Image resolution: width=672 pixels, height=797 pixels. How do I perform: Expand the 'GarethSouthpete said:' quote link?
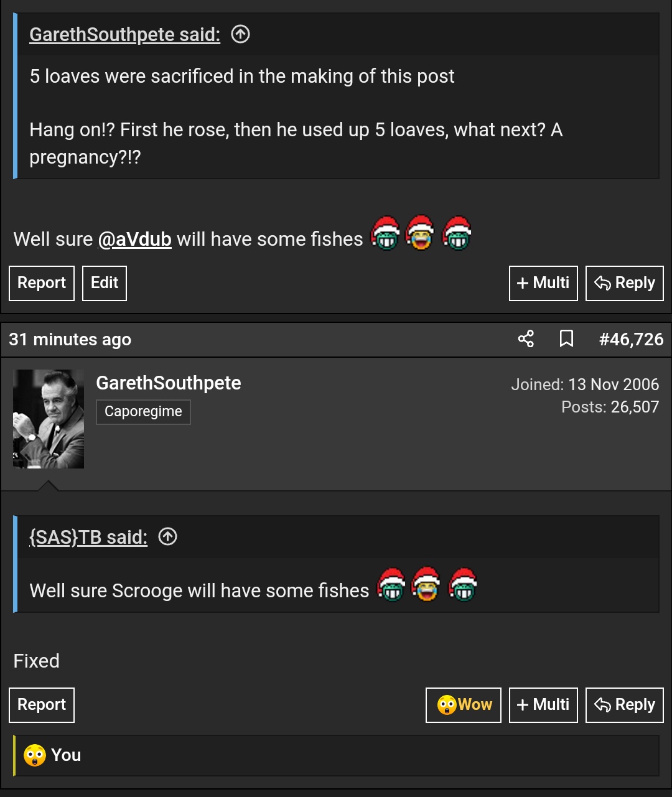point(125,34)
